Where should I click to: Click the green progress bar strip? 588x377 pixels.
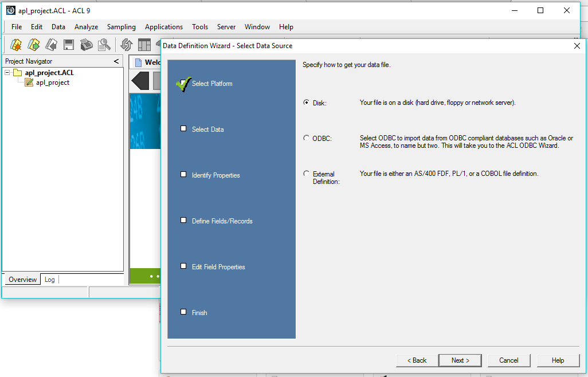click(145, 276)
